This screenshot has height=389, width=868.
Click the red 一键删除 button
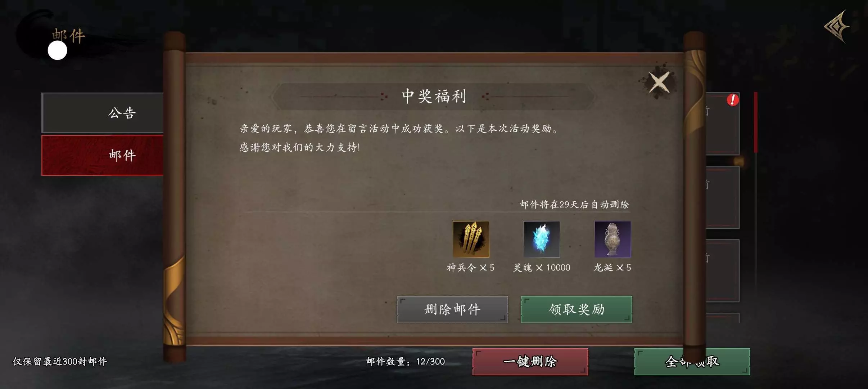tap(530, 362)
